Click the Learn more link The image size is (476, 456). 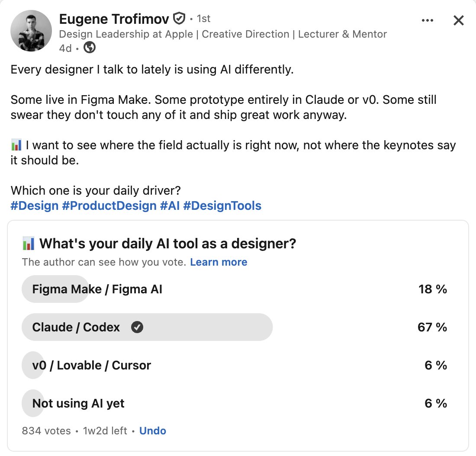tap(219, 262)
